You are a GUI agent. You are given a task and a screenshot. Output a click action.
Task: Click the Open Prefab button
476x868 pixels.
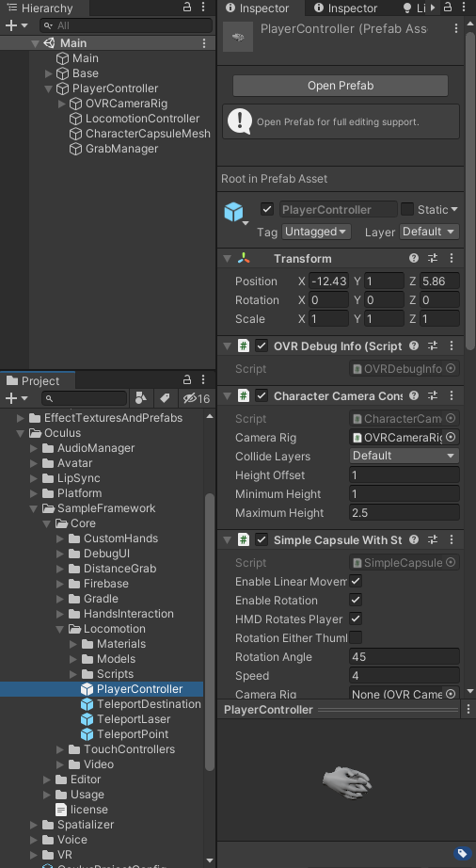341,86
